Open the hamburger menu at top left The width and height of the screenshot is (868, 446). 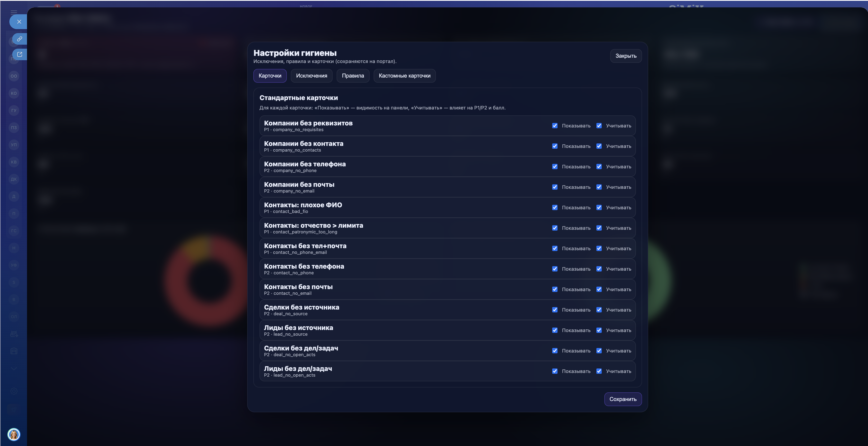point(14,12)
